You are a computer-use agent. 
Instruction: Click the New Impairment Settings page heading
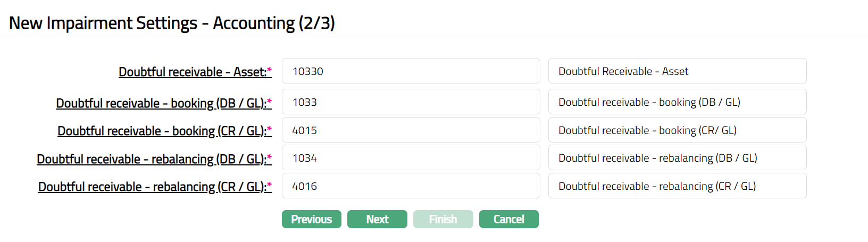[x=172, y=23]
